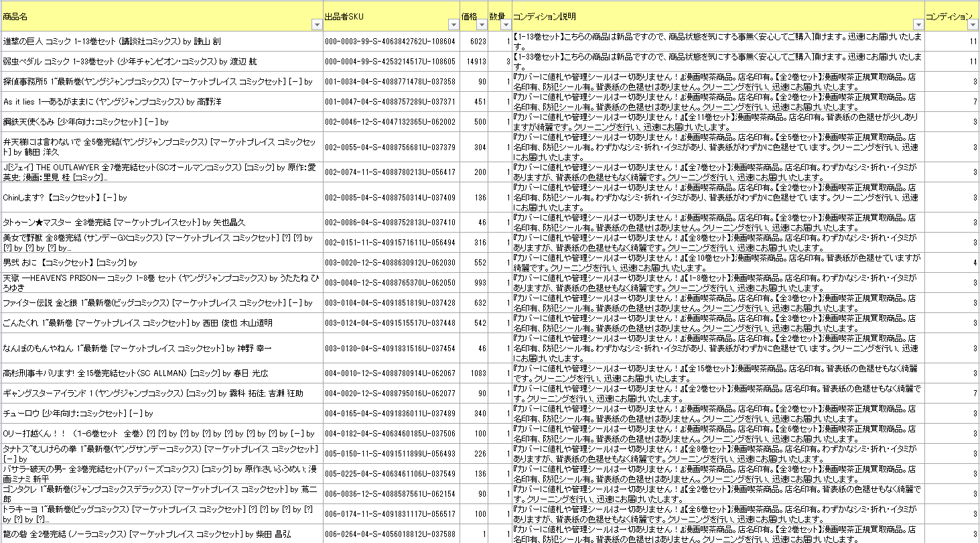Select the 美女で野獣 全8巻完結 product cell
This screenshot has height=543, width=980.
[x=161, y=243]
